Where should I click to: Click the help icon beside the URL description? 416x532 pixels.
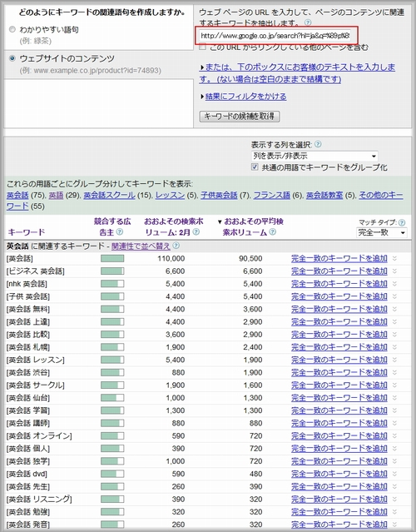tap(308, 22)
